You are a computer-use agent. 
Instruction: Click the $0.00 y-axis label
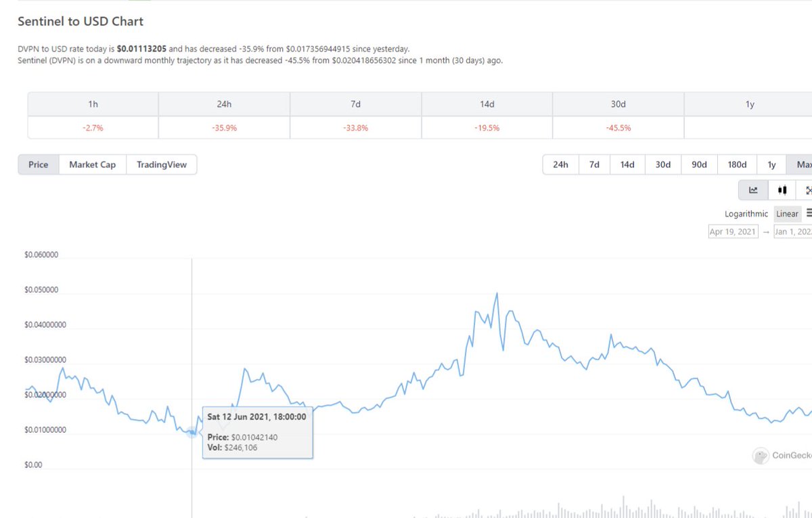point(34,465)
